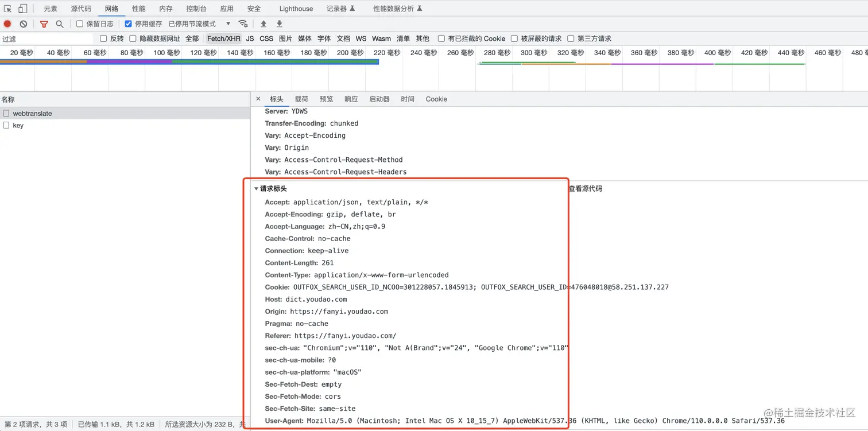The image size is (868, 431).
Task: Show the Cookie tab of request
Action: pyautogui.click(x=436, y=99)
